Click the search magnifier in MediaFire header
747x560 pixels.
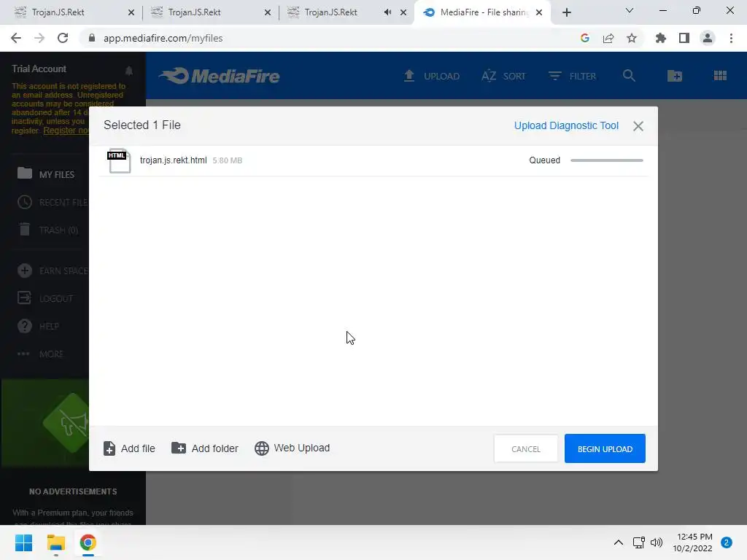pos(629,76)
